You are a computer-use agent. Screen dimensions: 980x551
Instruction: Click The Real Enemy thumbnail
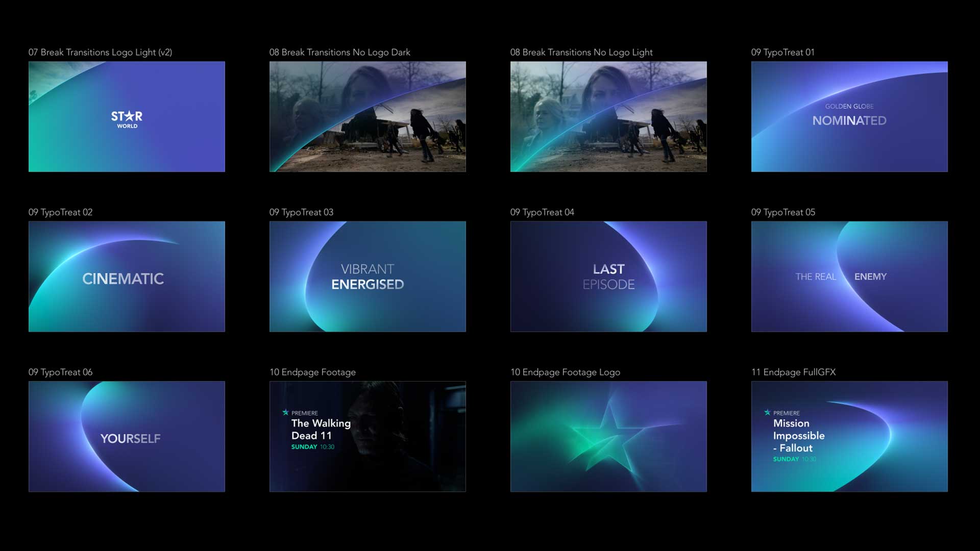(849, 277)
